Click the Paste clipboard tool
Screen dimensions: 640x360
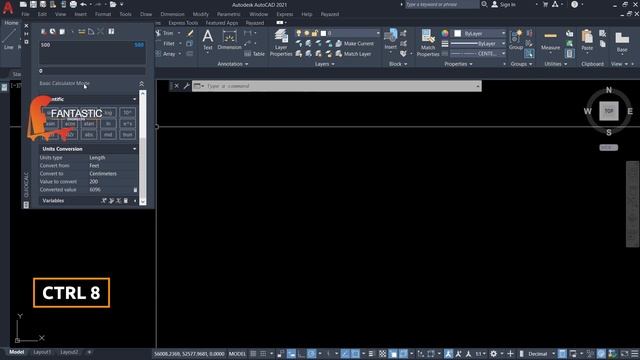coord(587,40)
